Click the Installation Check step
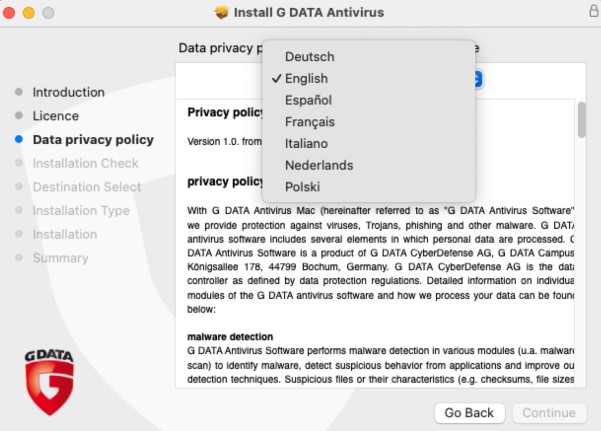 85,163
